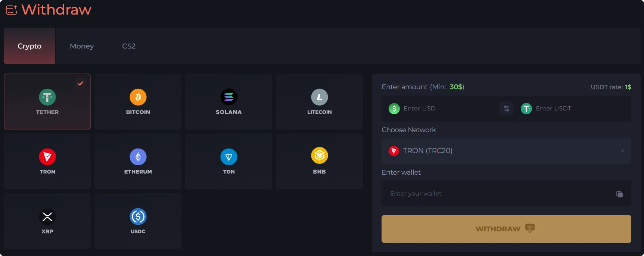The height and width of the screenshot is (256, 644).
Task: Click the Enter your wallet field
Action: tap(497, 194)
